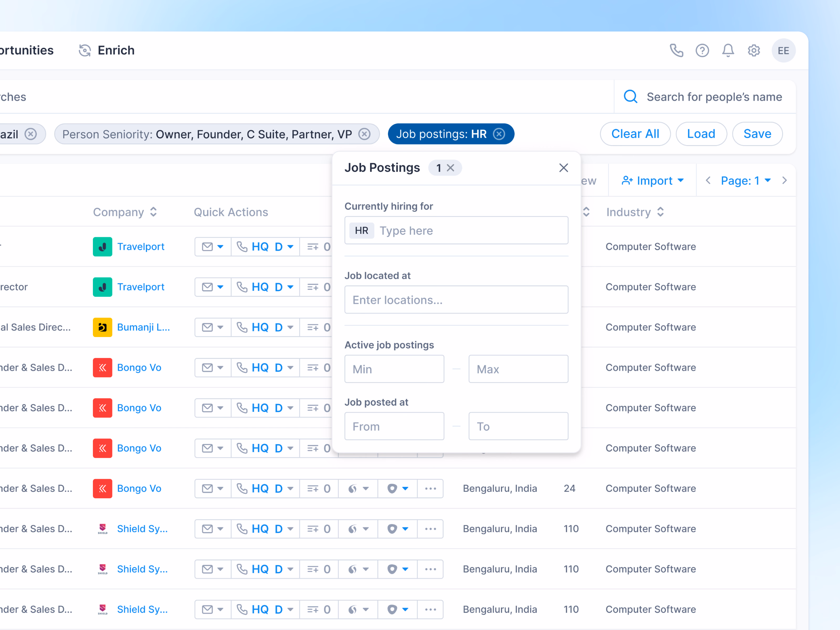Open the first Travelport company link
This screenshot has height=630, width=840.
pyautogui.click(x=140, y=247)
